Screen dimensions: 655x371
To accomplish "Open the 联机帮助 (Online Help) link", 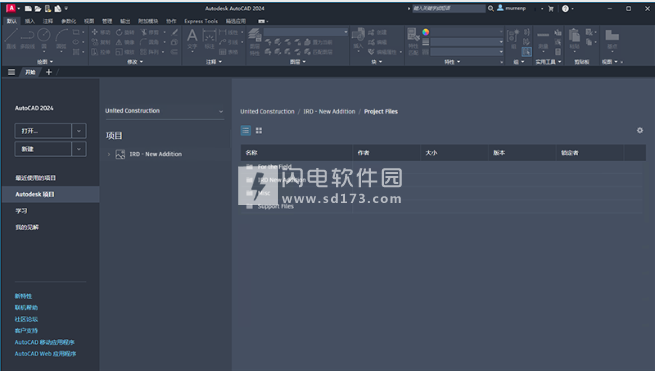I will [26, 307].
